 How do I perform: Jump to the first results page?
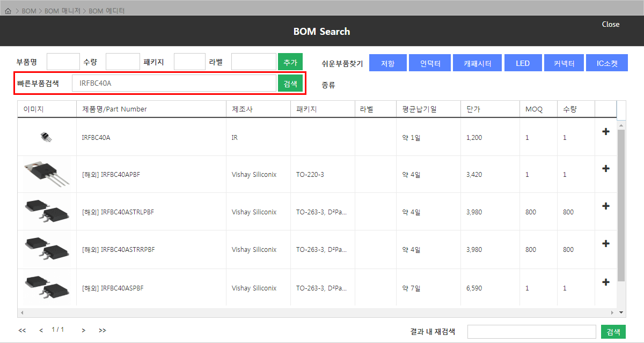(22, 331)
